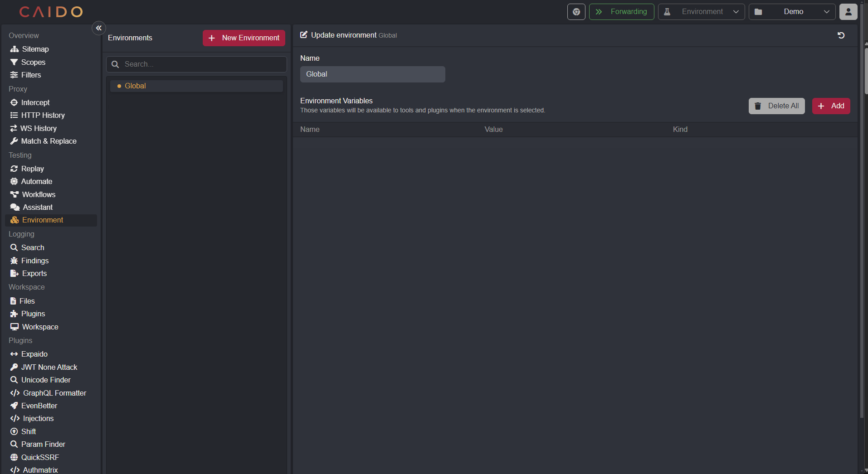Click the environment Name input field
The image size is (868, 474).
(372, 74)
